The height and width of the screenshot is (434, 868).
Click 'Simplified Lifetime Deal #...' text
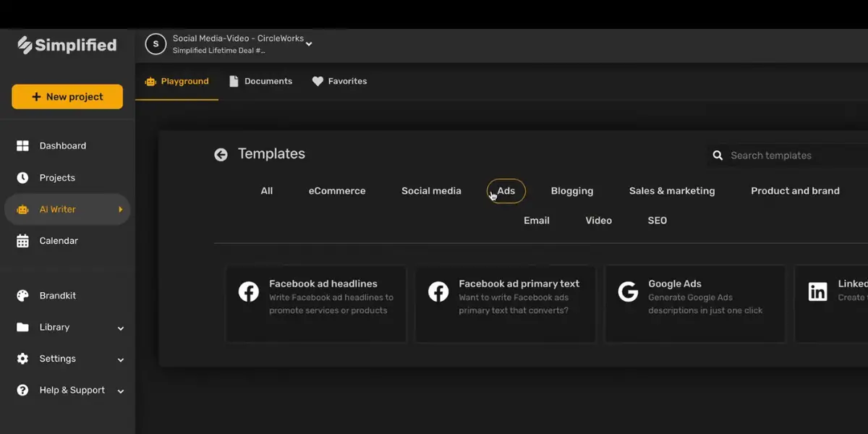218,51
